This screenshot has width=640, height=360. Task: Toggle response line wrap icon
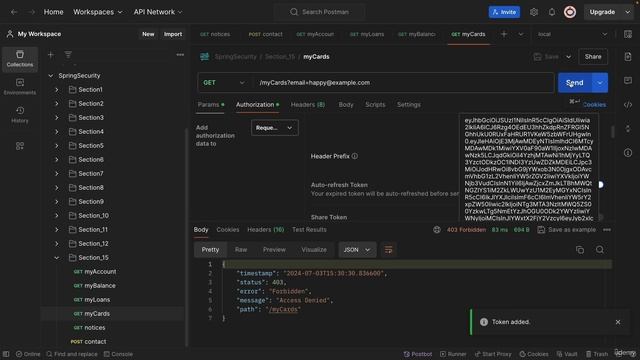(x=388, y=250)
